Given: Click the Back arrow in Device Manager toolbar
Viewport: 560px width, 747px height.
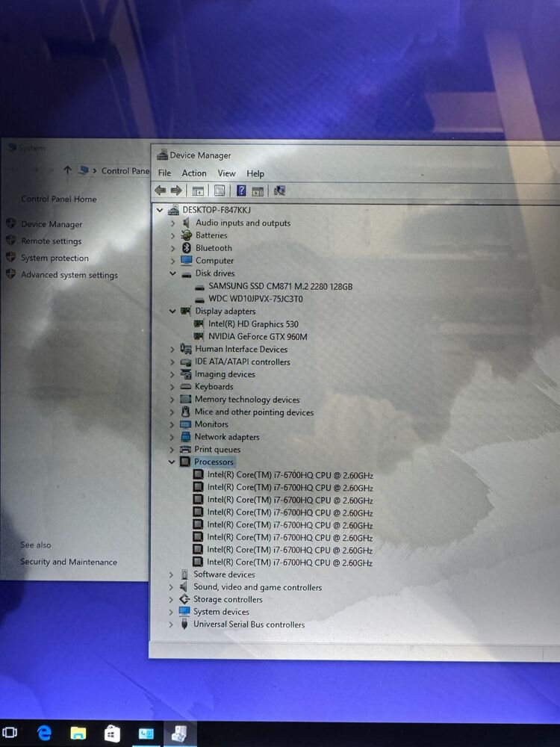Looking at the screenshot, I should (x=161, y=190).
